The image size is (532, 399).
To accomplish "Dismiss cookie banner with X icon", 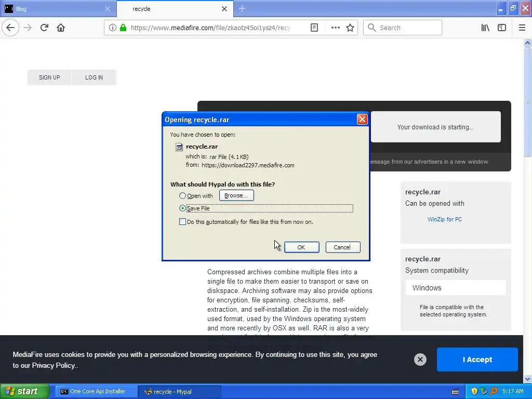I will 420,360.
